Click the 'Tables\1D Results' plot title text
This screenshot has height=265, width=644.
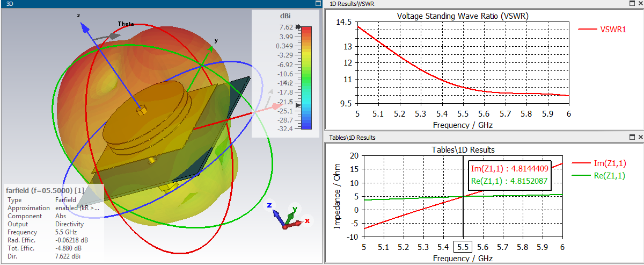pyautogui.click(x=463, y=149)
